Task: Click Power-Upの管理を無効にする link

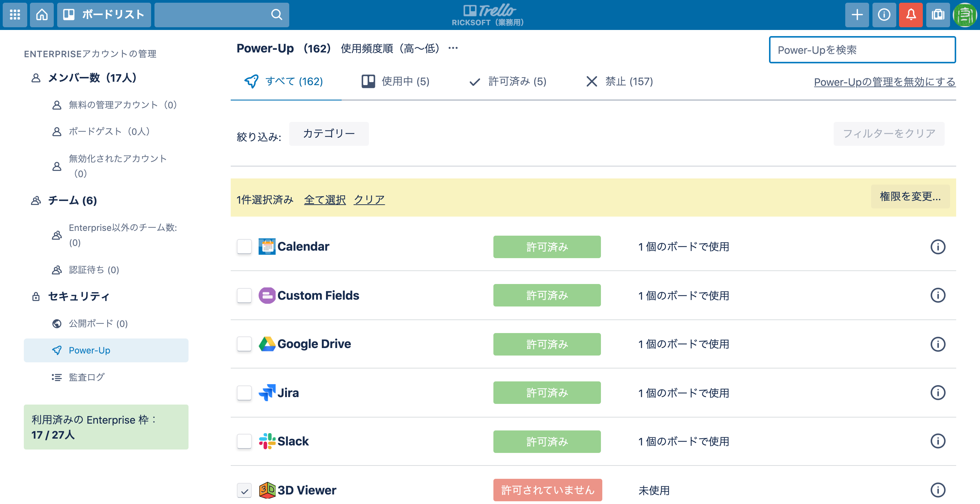Action: pyautogui.click(x=884, y=82)
